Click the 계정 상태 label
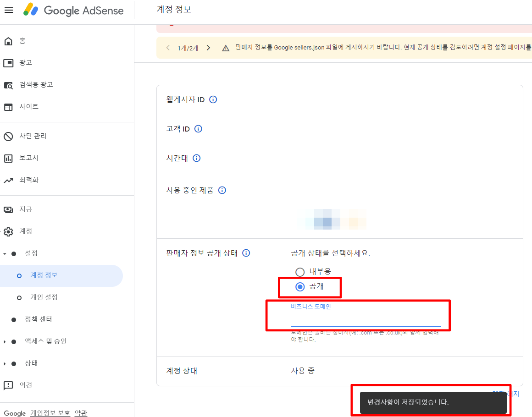Image resolution: width=532 pixels, height=417 pixels. [182, 371]
